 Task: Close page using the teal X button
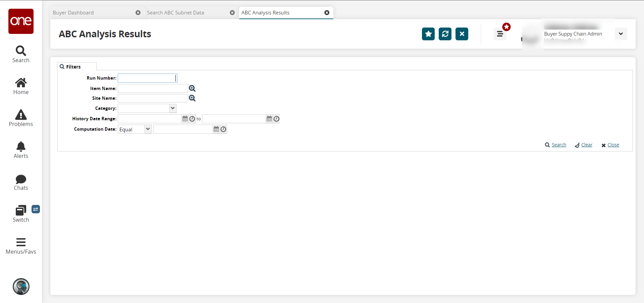[x=462, y=34]
